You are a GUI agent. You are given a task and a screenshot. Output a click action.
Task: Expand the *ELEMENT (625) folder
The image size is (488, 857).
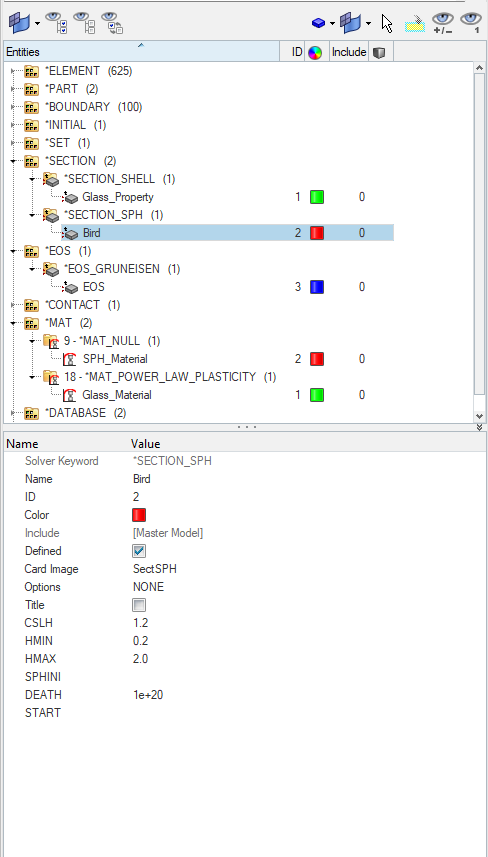(13, 71)
